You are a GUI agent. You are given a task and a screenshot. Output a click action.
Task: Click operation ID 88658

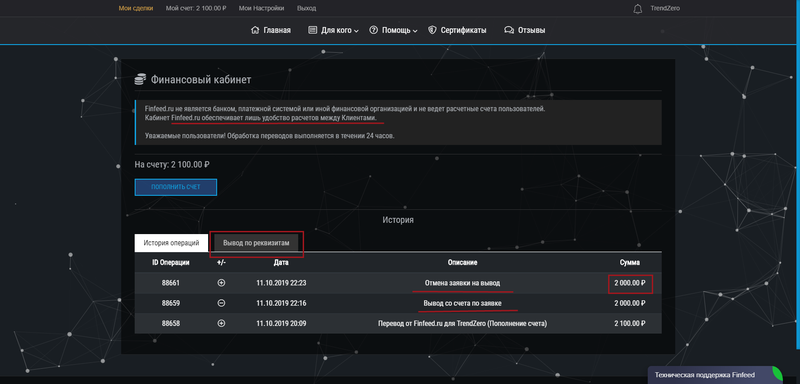171,323
